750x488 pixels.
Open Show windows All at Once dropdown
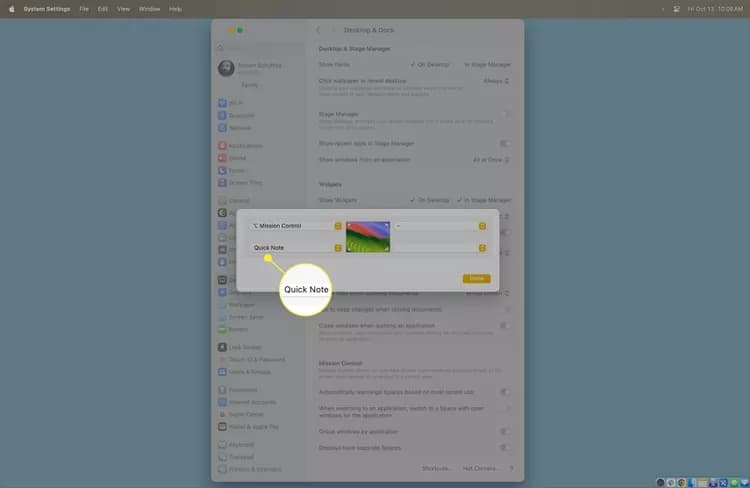[491, 160]
